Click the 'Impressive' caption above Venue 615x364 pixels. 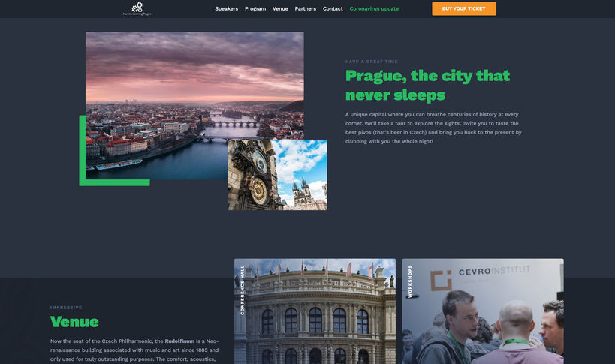66,307
